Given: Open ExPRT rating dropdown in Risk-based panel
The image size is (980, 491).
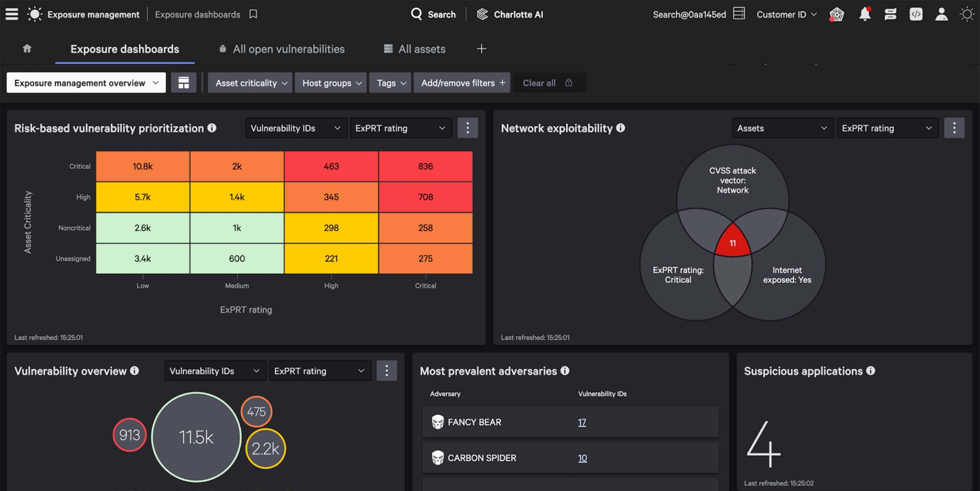Looking at the screenshot, I should pyautogui.click(x=401, y=128).
